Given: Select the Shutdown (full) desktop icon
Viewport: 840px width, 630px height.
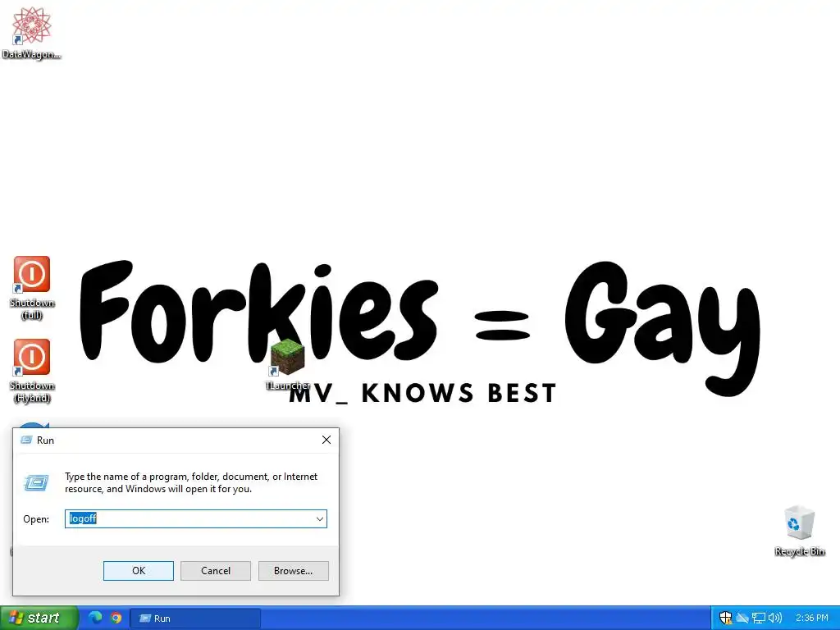Looking at the screenshot, I should point(32,288).
